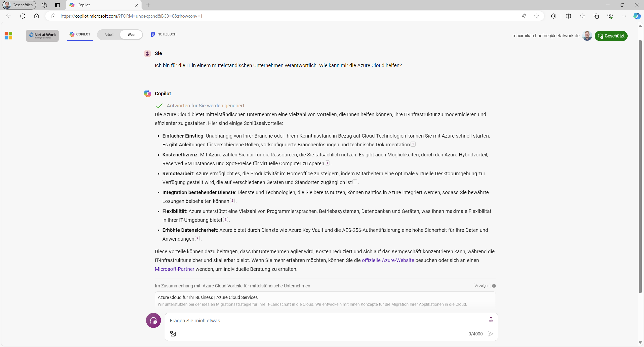Start a new topic with purple button
Viewport: 644px width, 347px height.
coord(153,320)
